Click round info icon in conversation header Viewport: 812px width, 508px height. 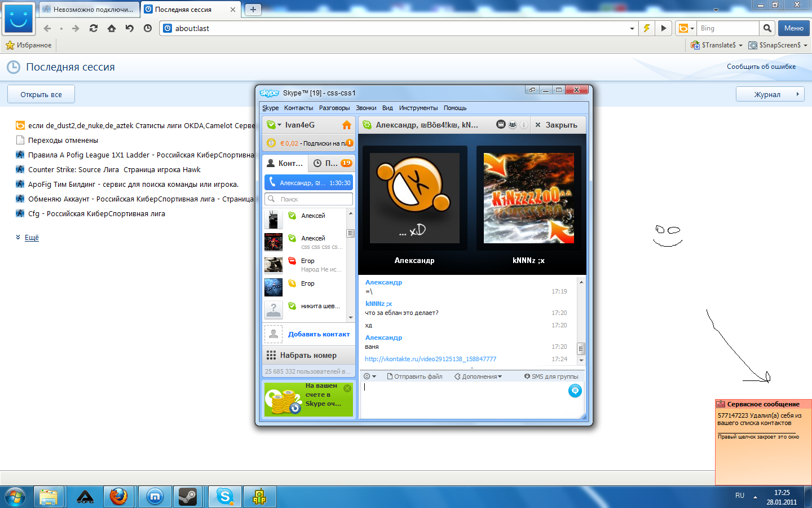pos(524,125)
